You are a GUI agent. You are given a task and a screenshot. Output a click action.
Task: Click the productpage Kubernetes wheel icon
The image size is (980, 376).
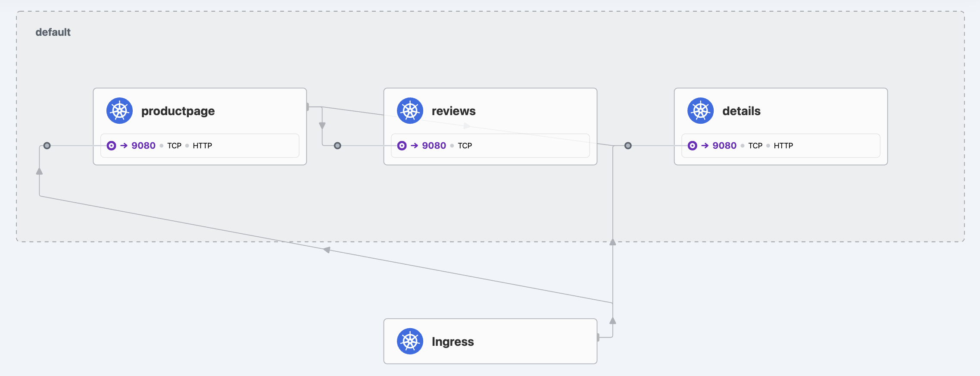coord(119,111)
